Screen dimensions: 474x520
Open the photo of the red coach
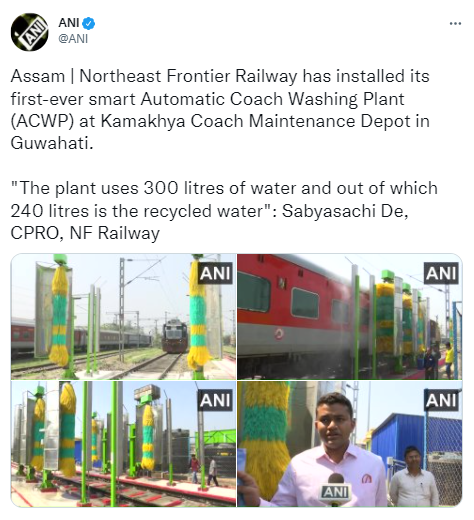click(x=350, y=316)
